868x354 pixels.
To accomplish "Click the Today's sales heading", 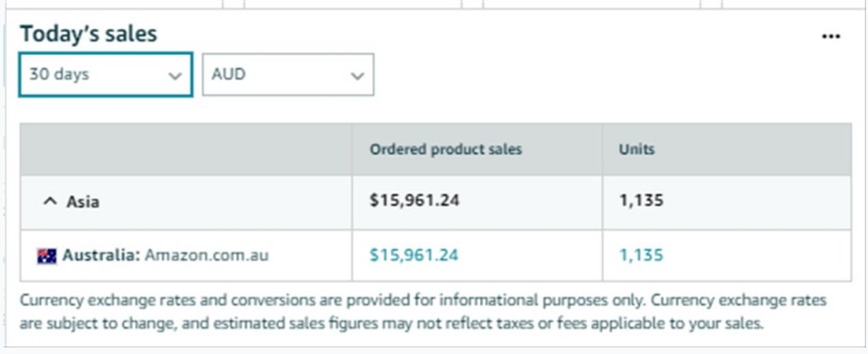I will click(x=88, y=34).
